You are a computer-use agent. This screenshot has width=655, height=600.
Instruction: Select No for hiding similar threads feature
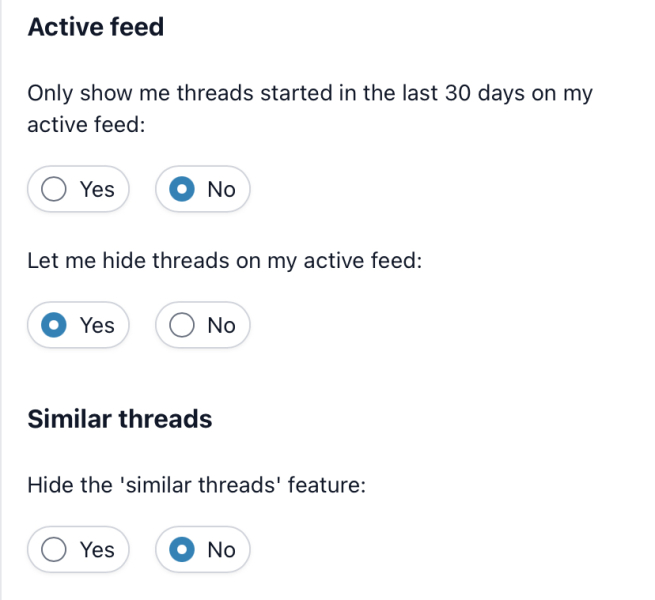point(202,549)
